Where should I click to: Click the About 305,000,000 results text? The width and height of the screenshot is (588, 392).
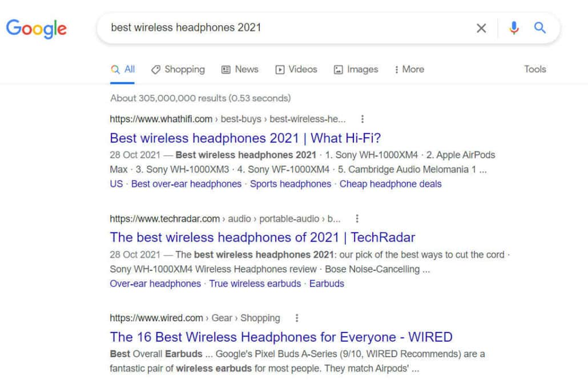tap(200, 98)
